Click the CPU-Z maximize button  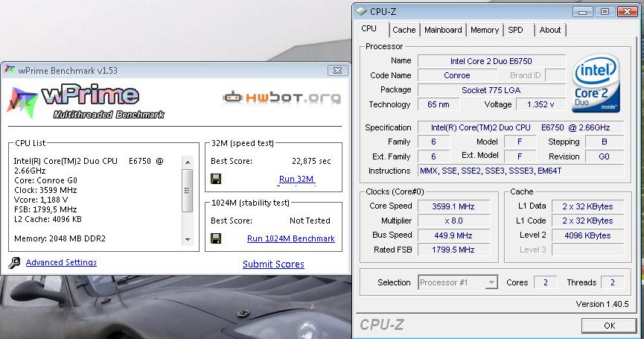click(605, 11)
